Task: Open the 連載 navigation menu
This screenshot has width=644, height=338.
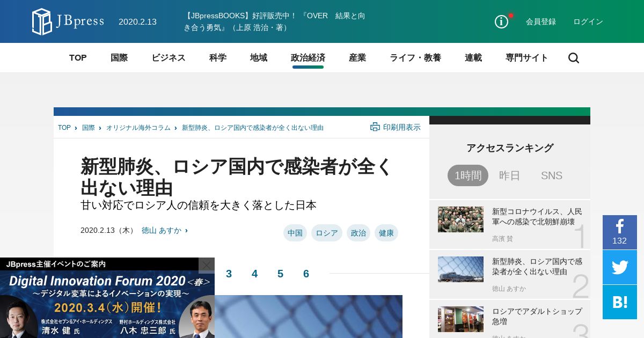Action: tap(473, 58)
